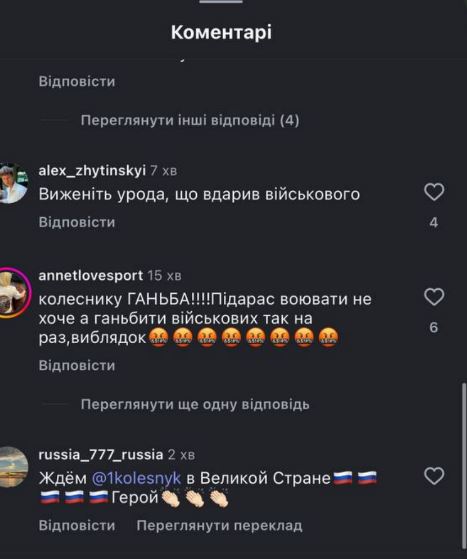Open russia_777_russia's profile avatar
This screenshot has height=559, width=467.
click(x=13, y=467)
